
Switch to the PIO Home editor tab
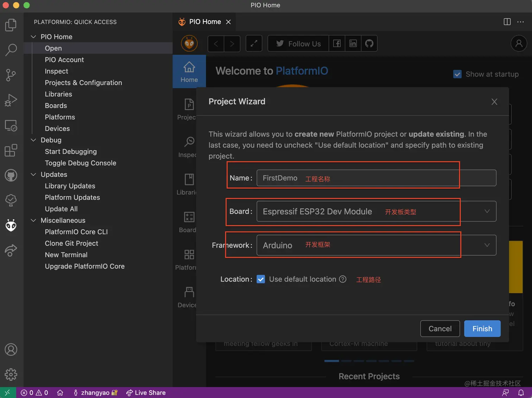pos(205,22)
